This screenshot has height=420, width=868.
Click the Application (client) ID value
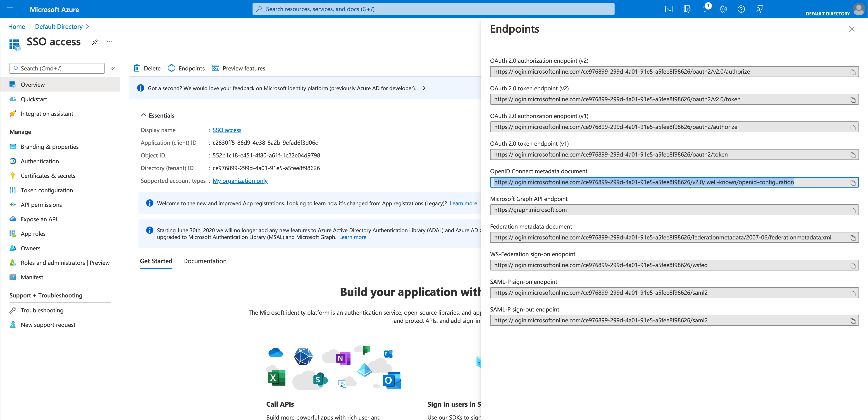[x=265, y=143]
